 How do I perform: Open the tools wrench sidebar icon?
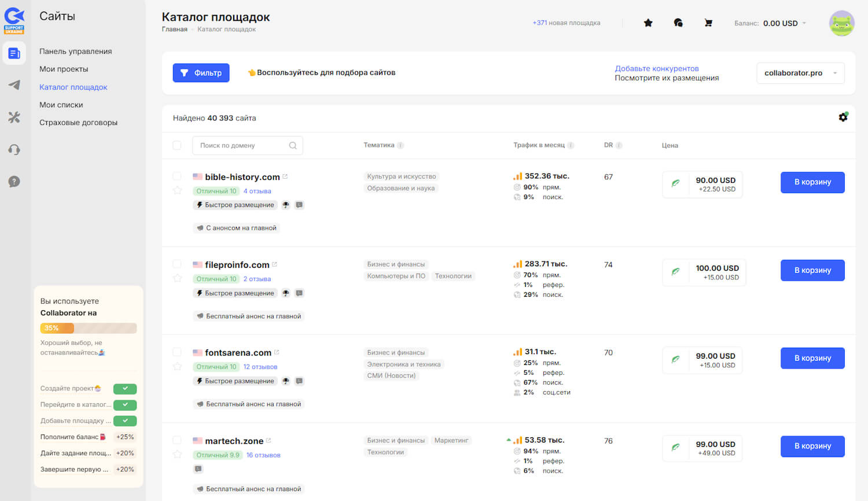coord(14,117)
